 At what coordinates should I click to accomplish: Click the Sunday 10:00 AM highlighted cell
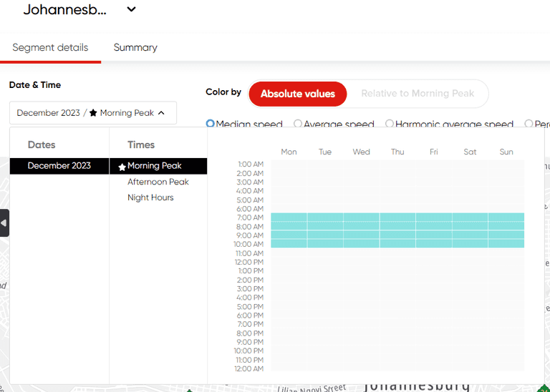click(x=506, y=244)
